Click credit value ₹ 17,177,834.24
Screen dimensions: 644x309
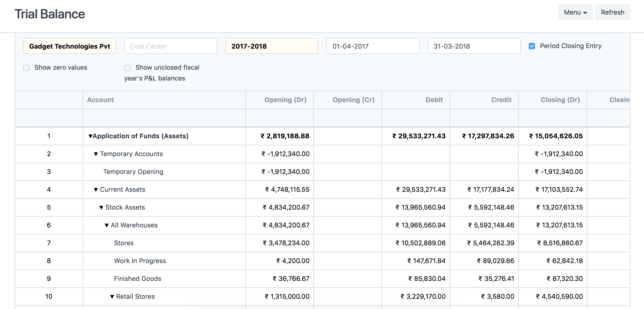[491, 190]
